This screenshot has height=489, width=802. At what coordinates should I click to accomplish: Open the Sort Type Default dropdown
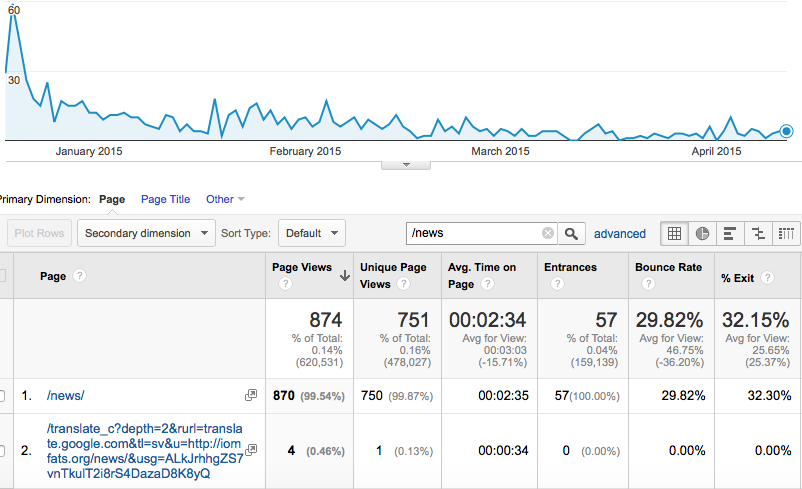311,233
